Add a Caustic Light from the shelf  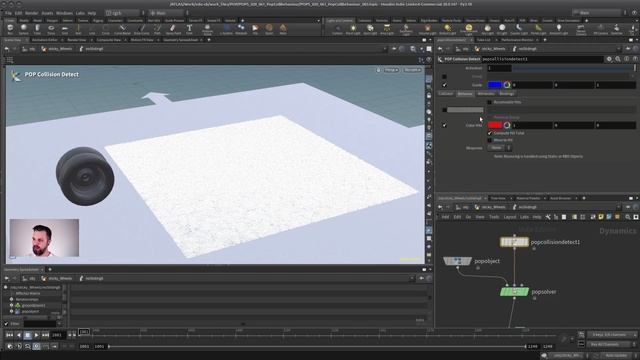tap(519, 29)
